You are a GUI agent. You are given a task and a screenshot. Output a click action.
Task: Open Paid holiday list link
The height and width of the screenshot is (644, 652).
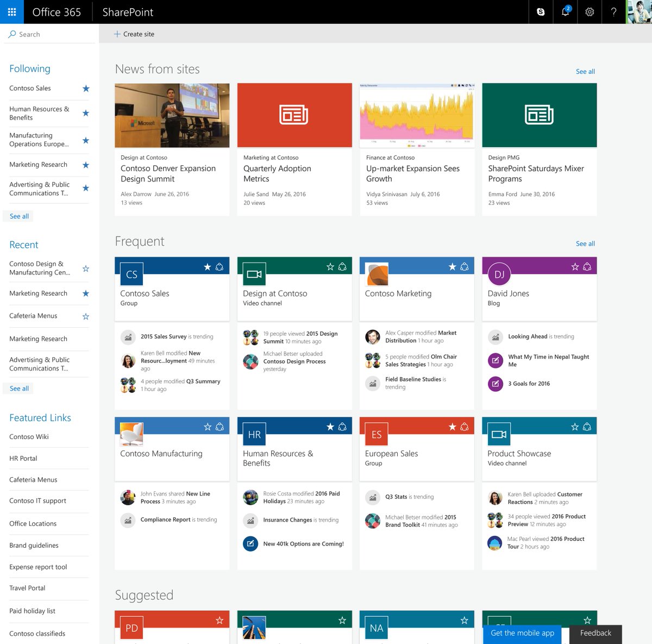[32, 611]
